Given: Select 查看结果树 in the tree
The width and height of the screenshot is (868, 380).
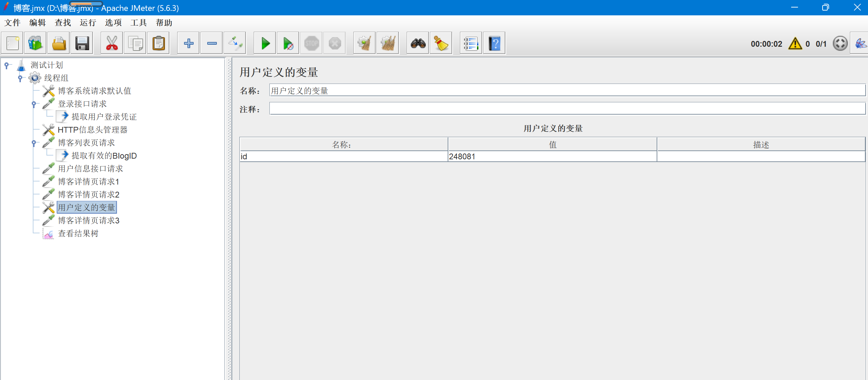Looking at the screenshot, I should point(78,234).
